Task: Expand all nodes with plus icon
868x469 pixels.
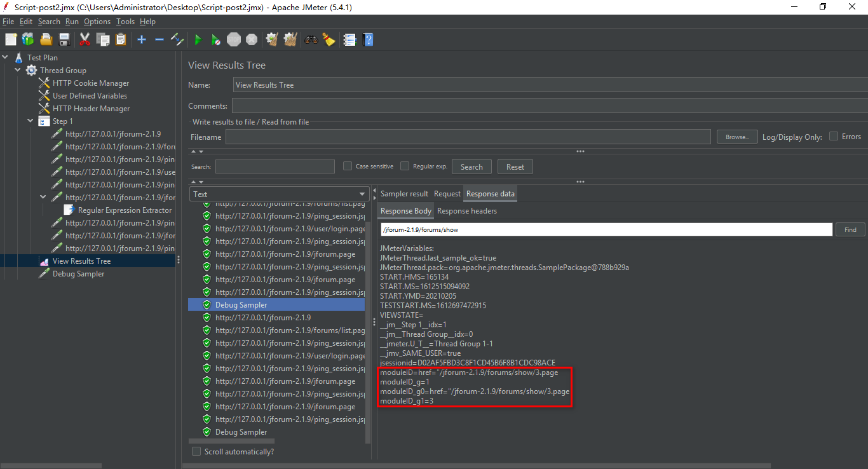Action: (x=142, y=39)
